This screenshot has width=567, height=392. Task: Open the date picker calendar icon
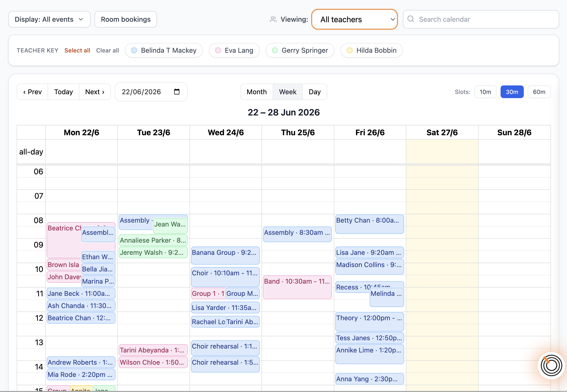click(177, 92)
